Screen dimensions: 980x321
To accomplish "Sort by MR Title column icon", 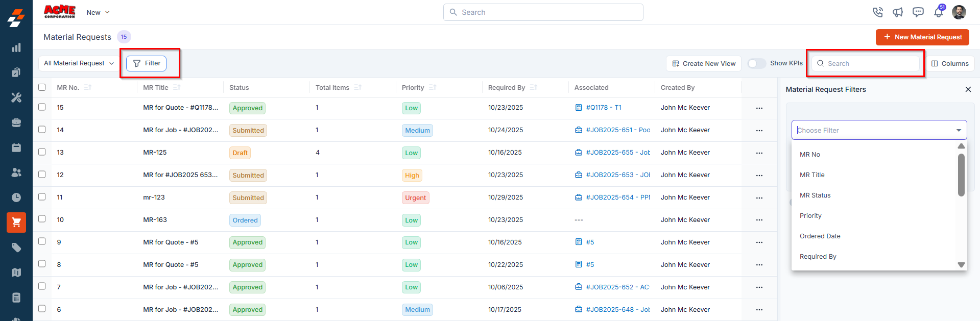I will [x=177, y=87].
